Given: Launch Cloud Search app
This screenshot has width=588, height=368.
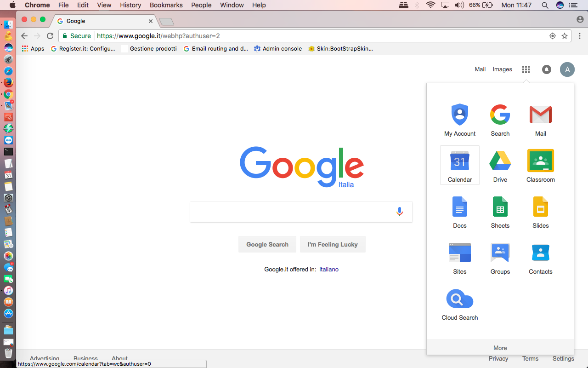Looking at the screenshot, I should 460,304.
